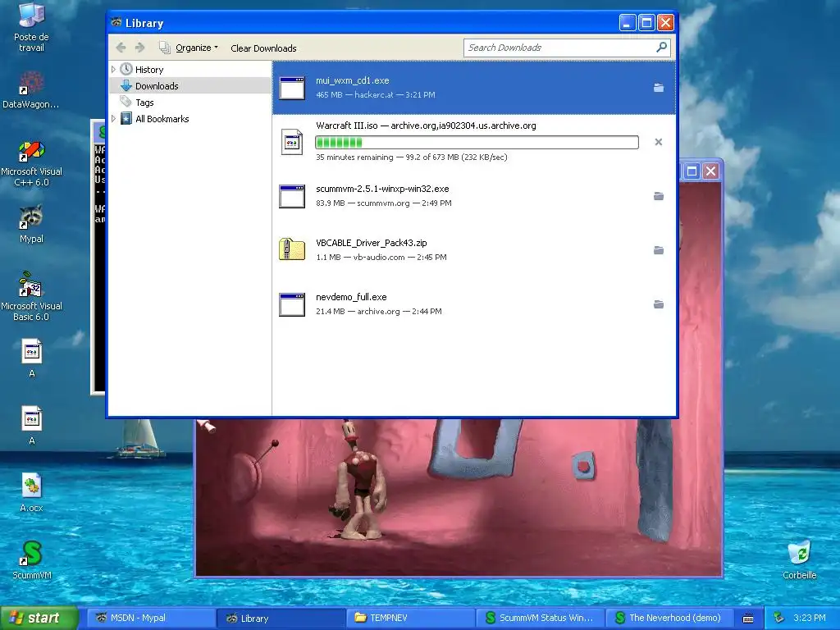Open the ScummVM desktop shortcut
This screenshot has height=630, width=840.
(32, 559)
